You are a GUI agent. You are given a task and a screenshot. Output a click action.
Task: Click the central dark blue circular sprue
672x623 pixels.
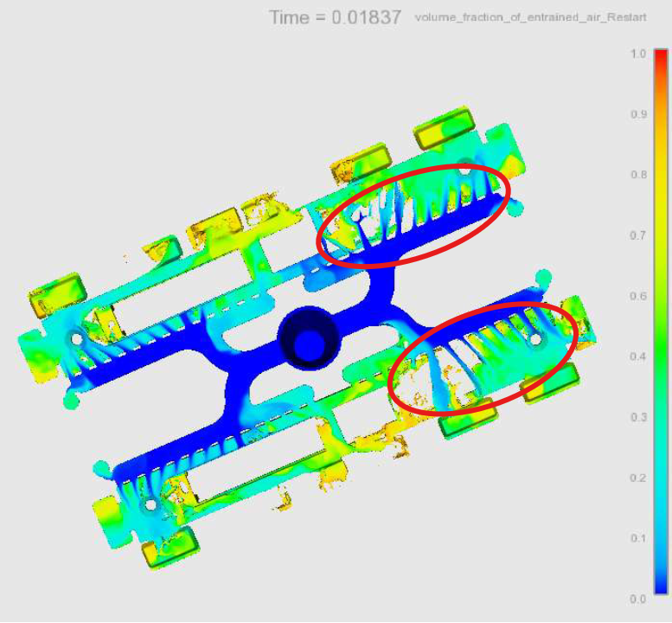coord(307,337)
